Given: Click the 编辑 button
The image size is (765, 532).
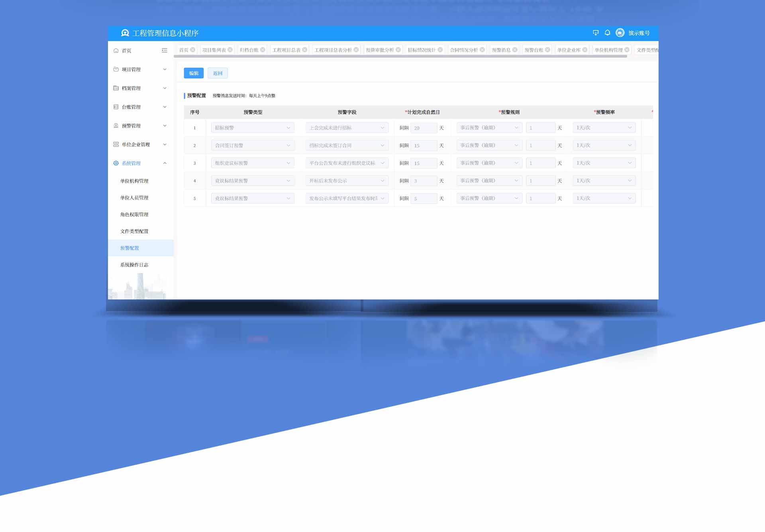Looking at the screenshot, I should (x=194, y=73).
